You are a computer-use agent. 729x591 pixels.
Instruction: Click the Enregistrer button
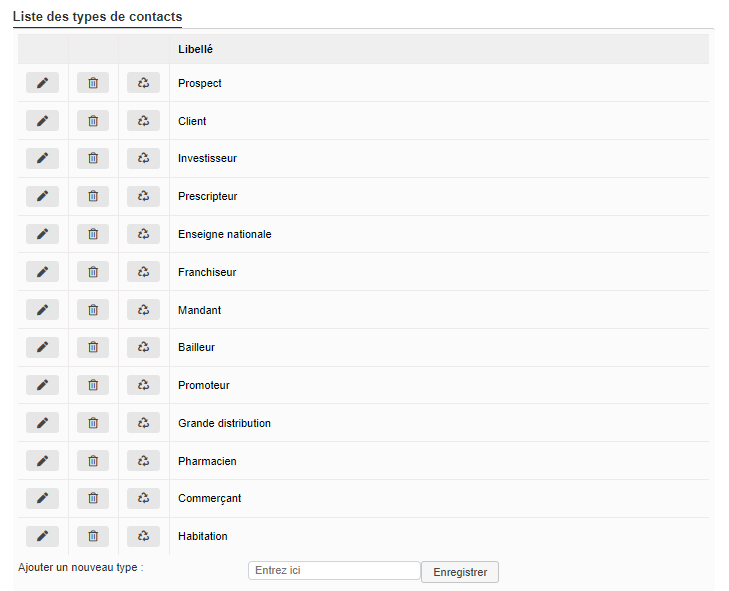460,572
